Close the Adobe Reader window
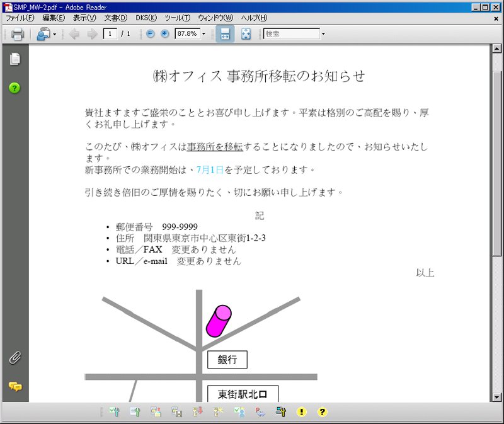Viewport: 504px width, 424px height. pos(496,7)
